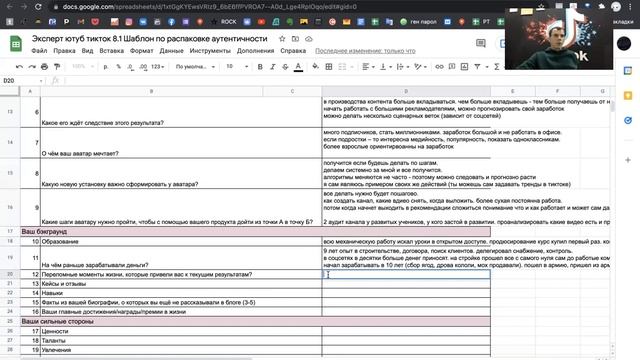Select column D header
Image resolution: width=640 pixels, height=360 pixels.
[x=406, y=91]
